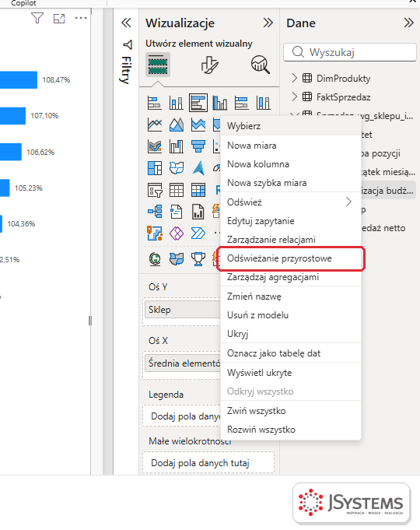This screenshot has height=530, width=420.
Task: Click the chart's filter funnel icon
Action: click(x=37, y=18)
